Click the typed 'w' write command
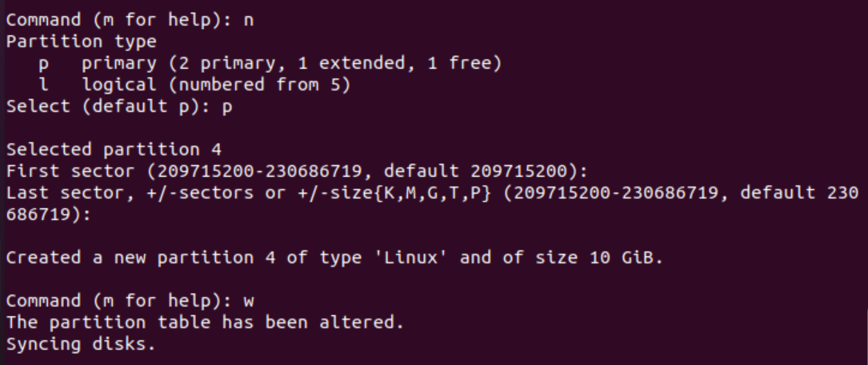 point(248,301)
